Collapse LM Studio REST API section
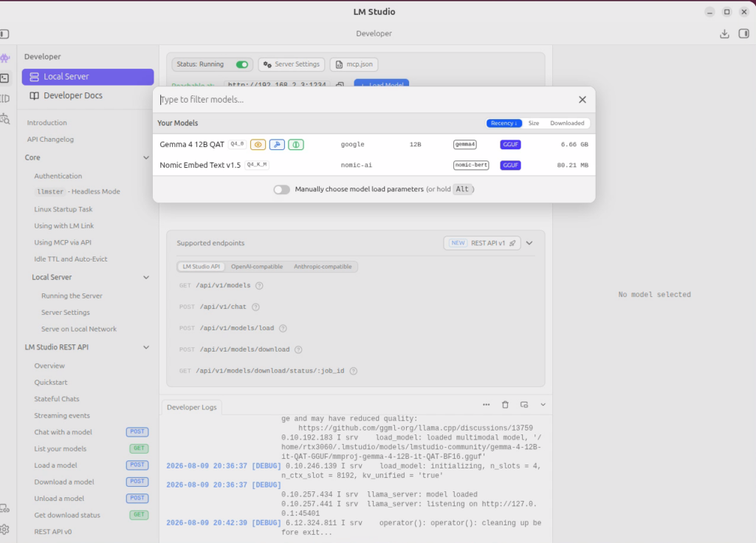This screenshot has height=543, width=756. coord(146,347)
